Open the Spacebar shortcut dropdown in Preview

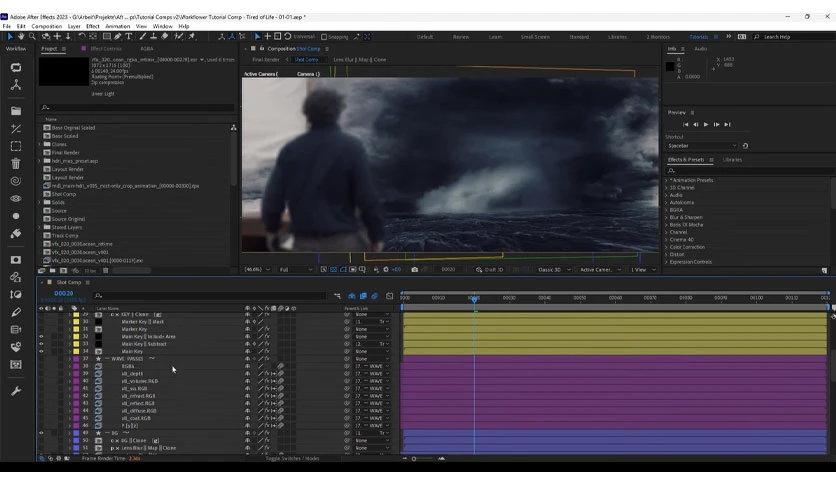[x=702, y=146]
